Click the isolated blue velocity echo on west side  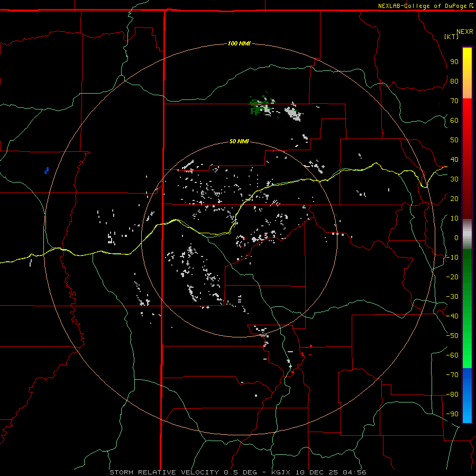tap(47, 171)
